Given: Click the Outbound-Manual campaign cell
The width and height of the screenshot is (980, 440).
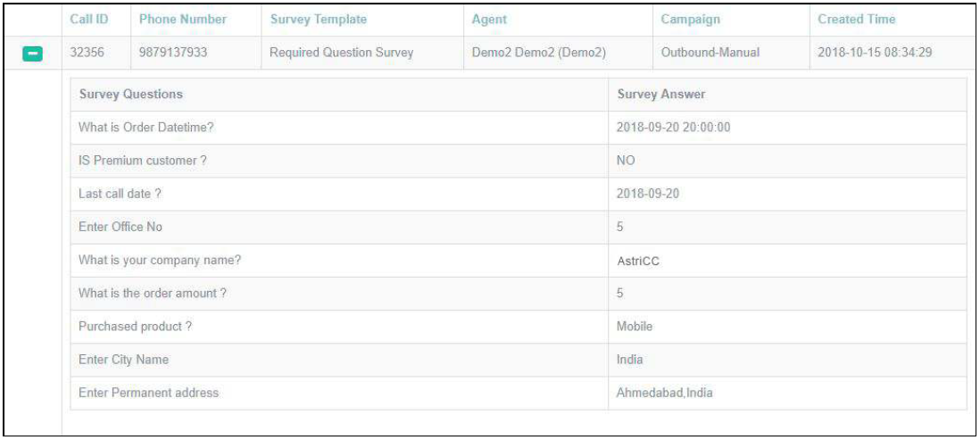Looking at the screenshot, I should pos(710,53).
